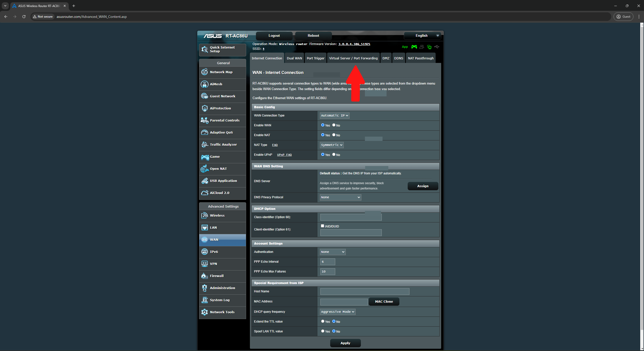Set Enable NAT to Yes
The height and width of the screenshot is (351, 644).
(x=323, y=135)
